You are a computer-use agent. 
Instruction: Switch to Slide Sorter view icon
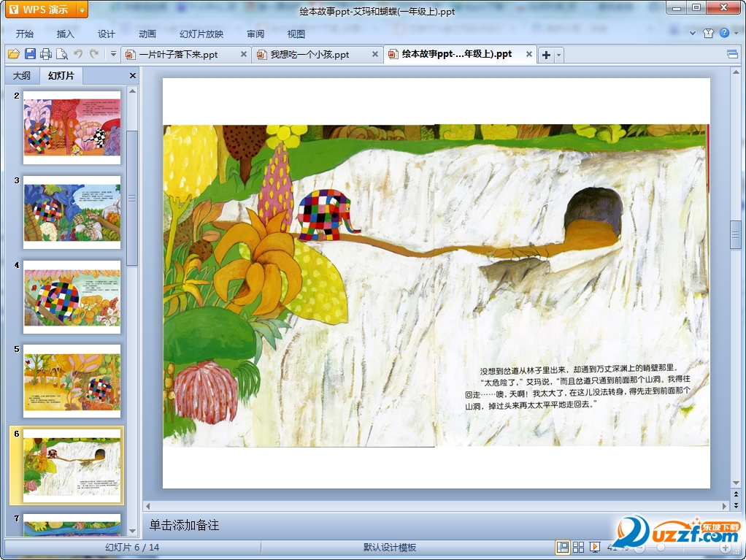579,547
